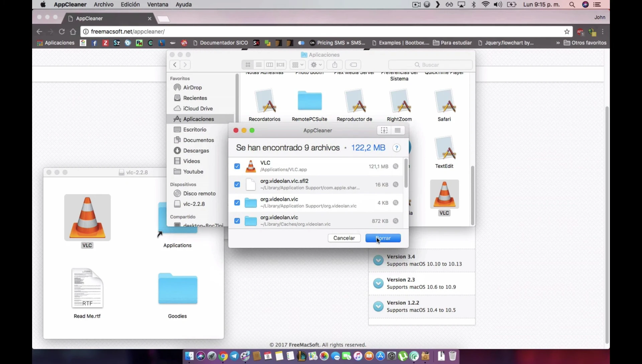Go back in Finder window
Image resolution: width=642 pixels, height=364 pixels.
point(175,65)
